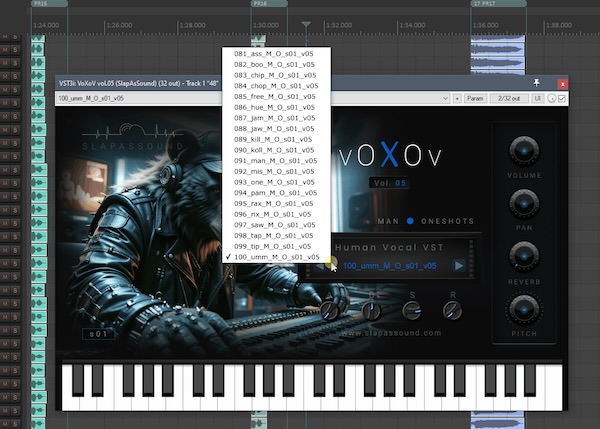Close the VoXoV plugin window

click(562, 84)
